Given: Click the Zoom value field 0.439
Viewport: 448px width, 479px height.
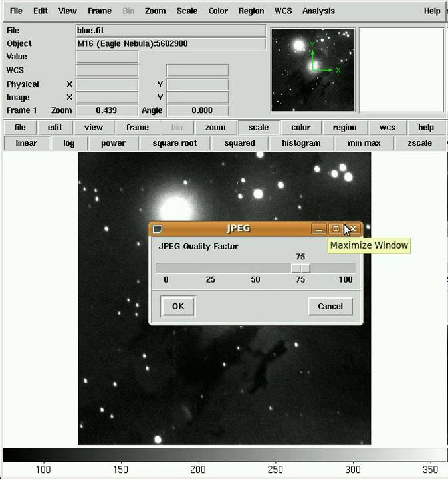Looking at the screenshot, I should (x=107, y=110).
